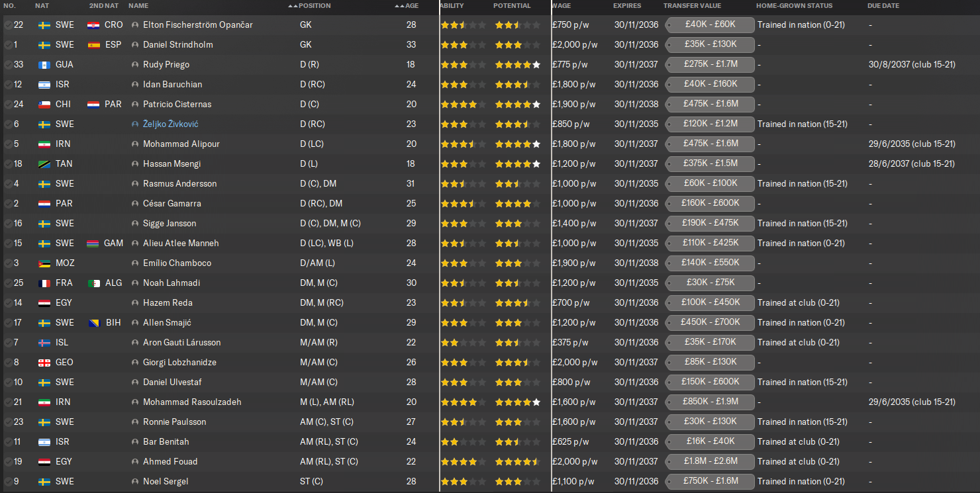Click the Tanzania flag in Hassan Msengi's row
Viewport: 980px width, 493px height.
(x=44, y=164)
